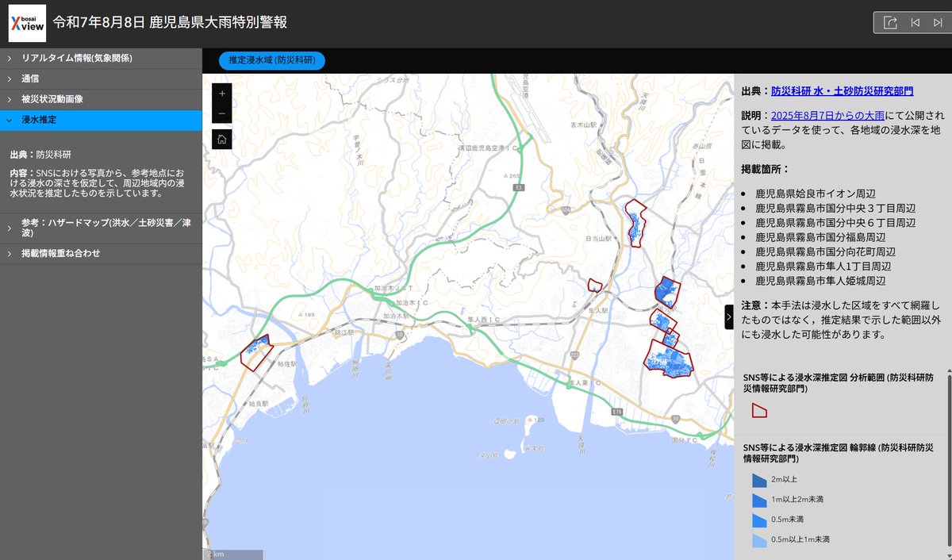Click the 0.5m以上1m未満 legend swatch
This screenshot has height=560, width=952.
[759, 540]
